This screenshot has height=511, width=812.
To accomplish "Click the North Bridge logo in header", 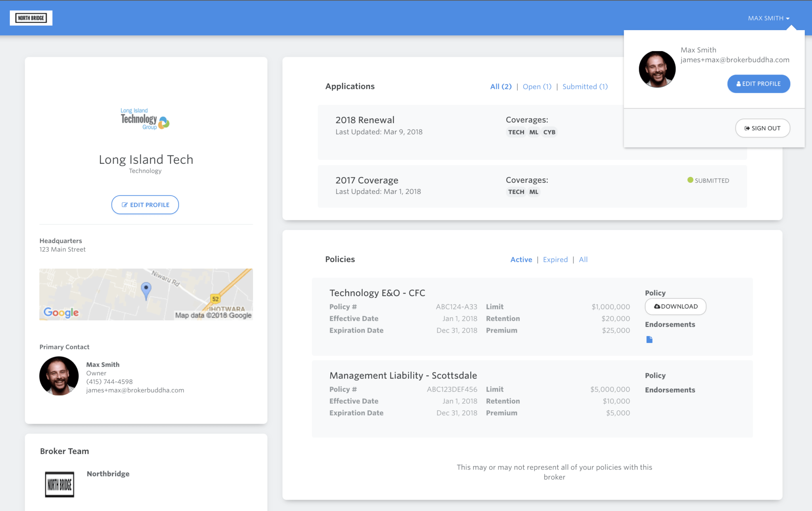I will coord(31,18).
